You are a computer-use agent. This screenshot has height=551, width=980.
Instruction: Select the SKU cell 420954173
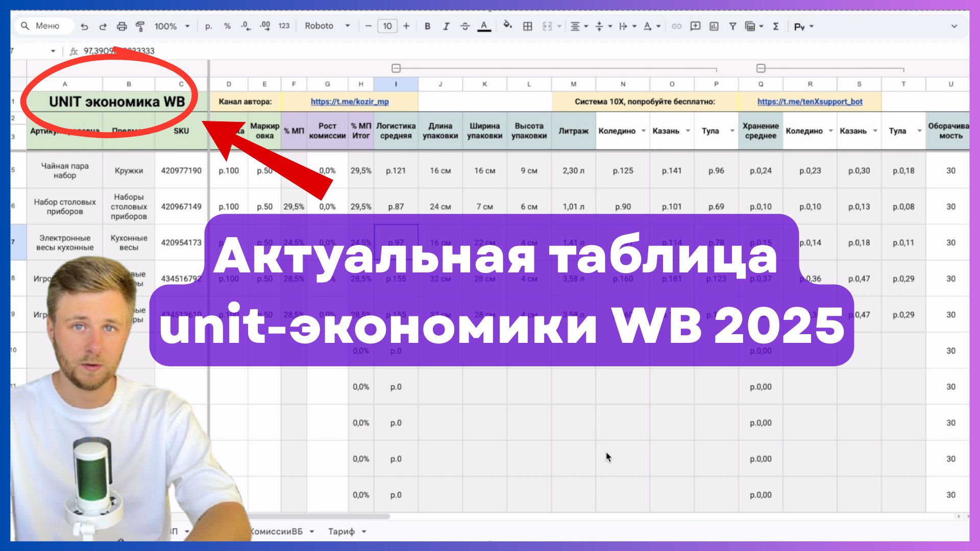click(181, 242)
